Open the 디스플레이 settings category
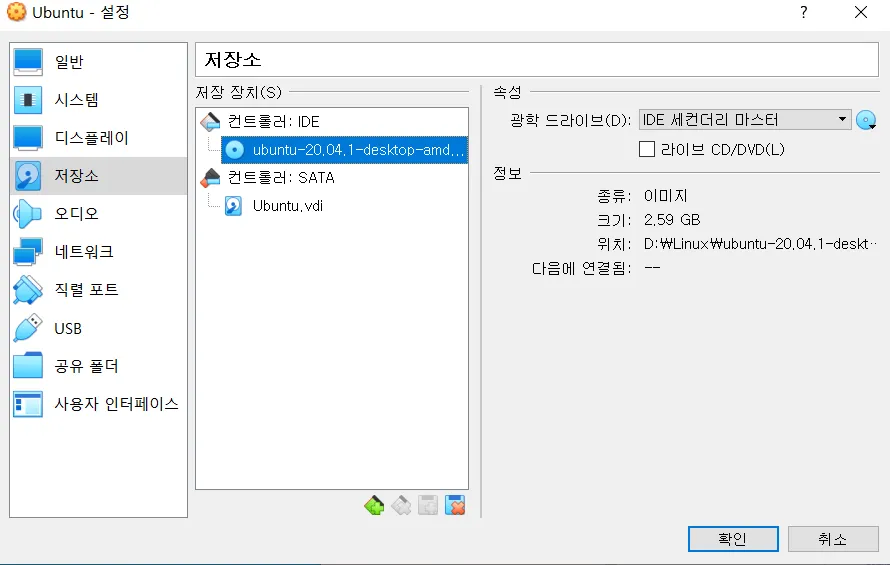This screenshot has height=565, width=890. 98,138
